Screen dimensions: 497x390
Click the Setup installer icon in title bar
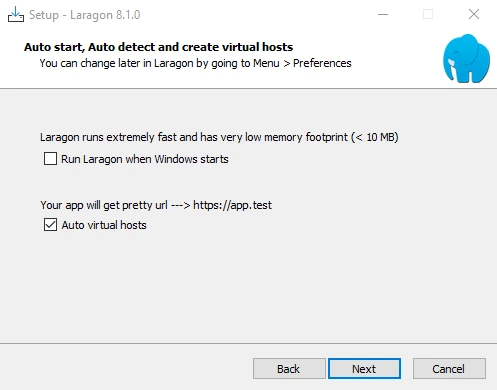[x=16, y=14]
